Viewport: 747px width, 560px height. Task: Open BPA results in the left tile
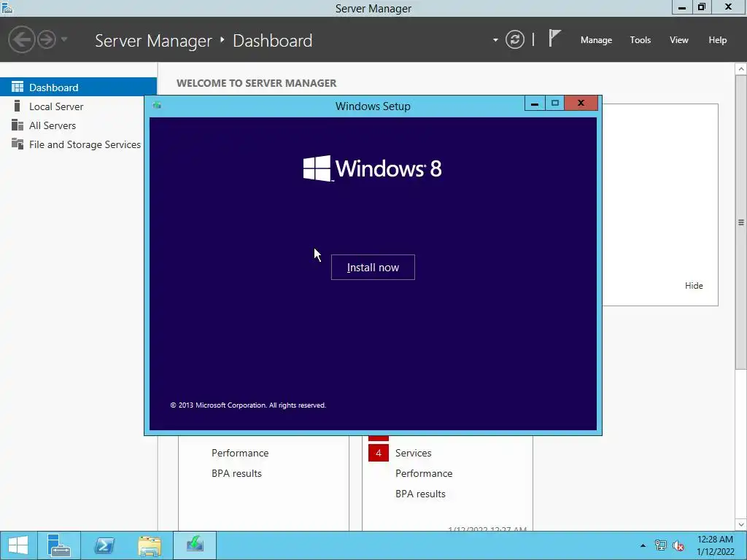(x=236, y=473)
